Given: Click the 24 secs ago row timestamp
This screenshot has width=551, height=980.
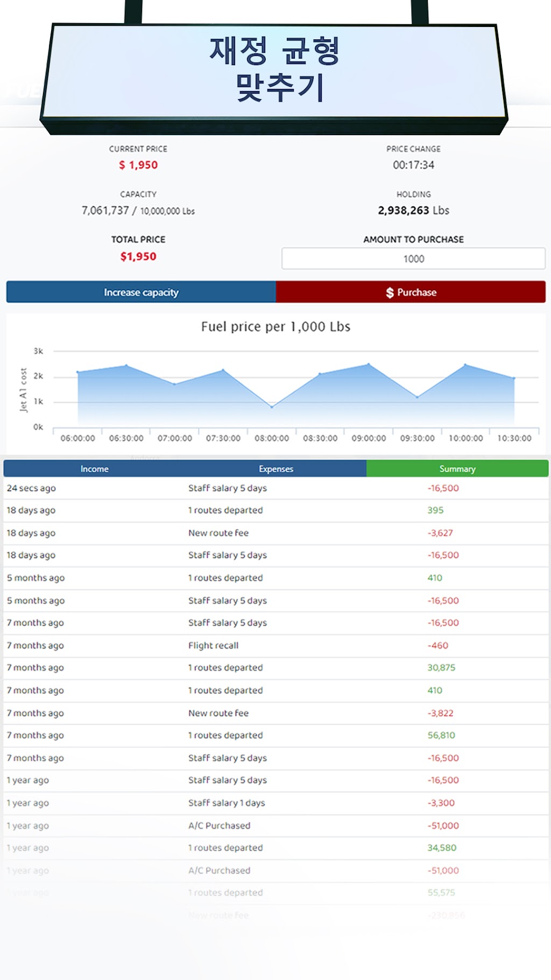Looking at the screenshot, I should click(x=31, y=488).
